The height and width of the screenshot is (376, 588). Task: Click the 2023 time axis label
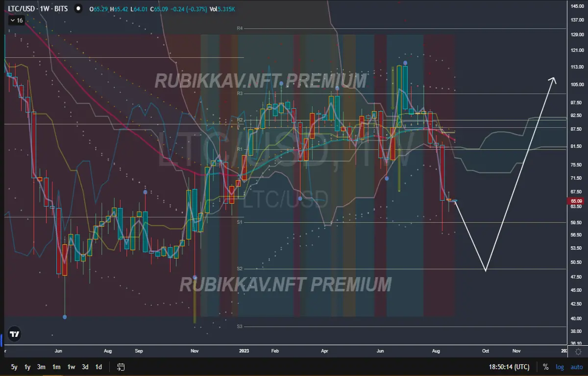point(244,351)
